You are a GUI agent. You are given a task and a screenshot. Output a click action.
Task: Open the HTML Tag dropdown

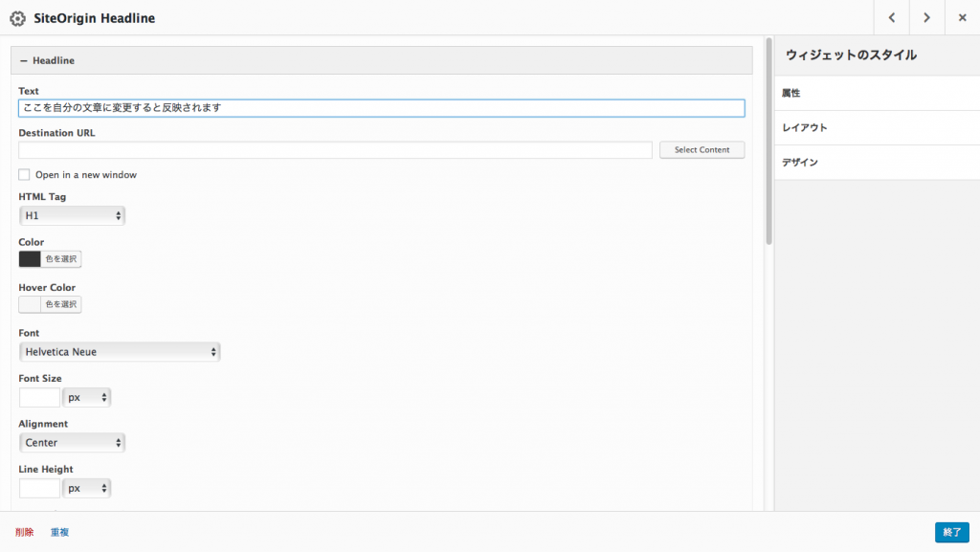pyautogui.click(x=72, y=216)
